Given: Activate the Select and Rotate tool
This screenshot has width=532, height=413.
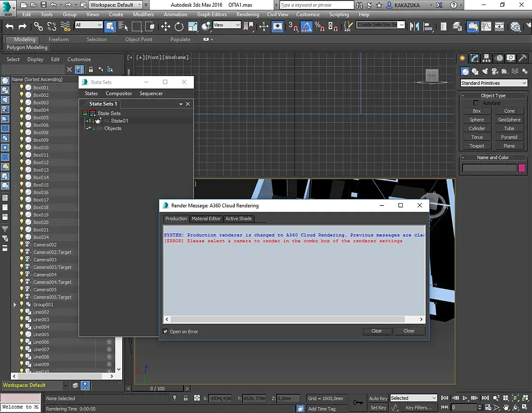Looking at the screenshot, I should pyautogui.click(x=179, y=27).
